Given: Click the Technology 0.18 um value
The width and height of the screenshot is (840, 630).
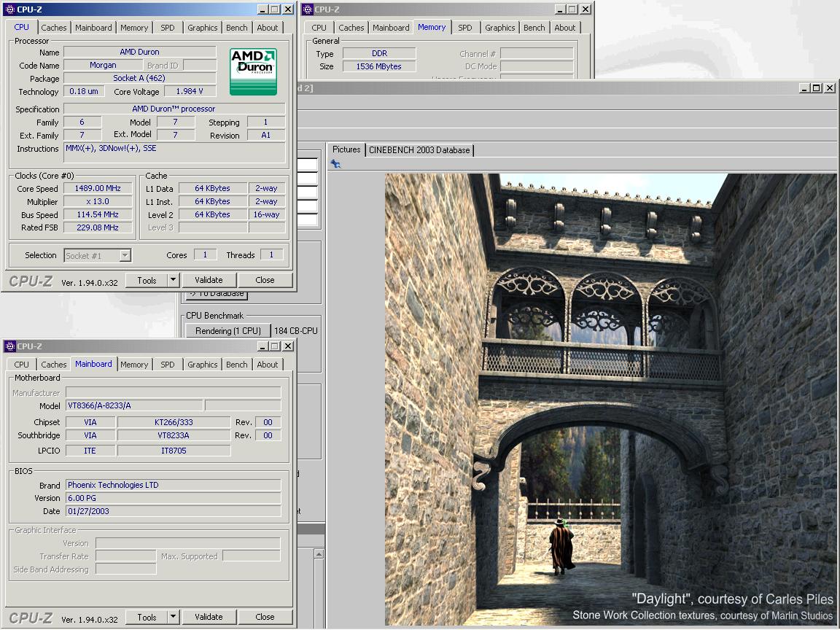Looking at the screenshot, I should (x=84, y=91).
